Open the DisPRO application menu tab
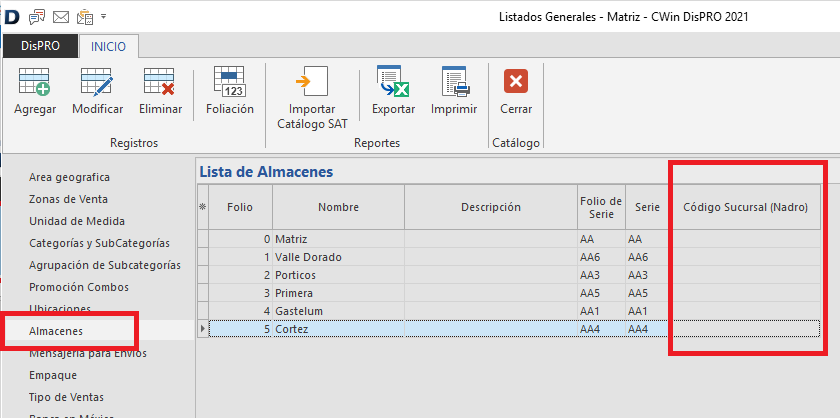 pyautogui.click(x=40, y=46)
